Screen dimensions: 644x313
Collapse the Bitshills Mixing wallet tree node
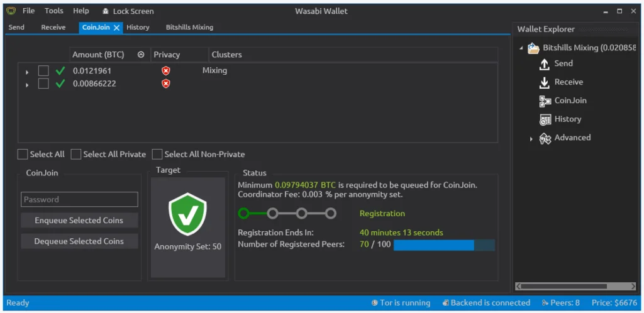pyautogui.click(x=521, y=48)
